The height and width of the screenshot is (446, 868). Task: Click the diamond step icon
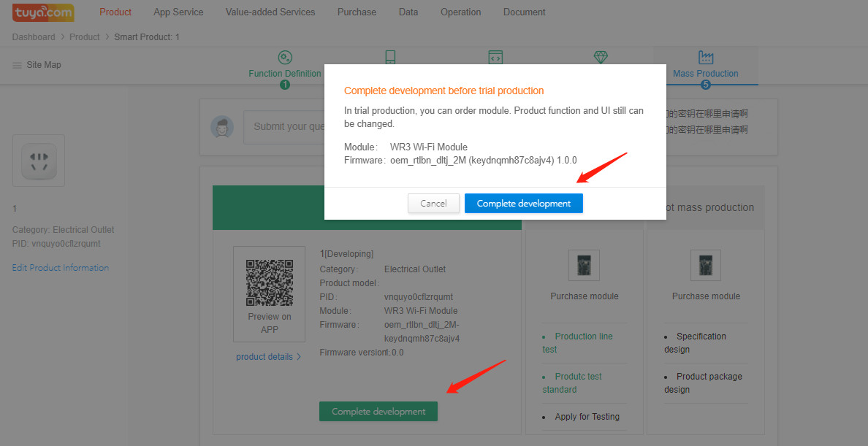tap(601, 58)
